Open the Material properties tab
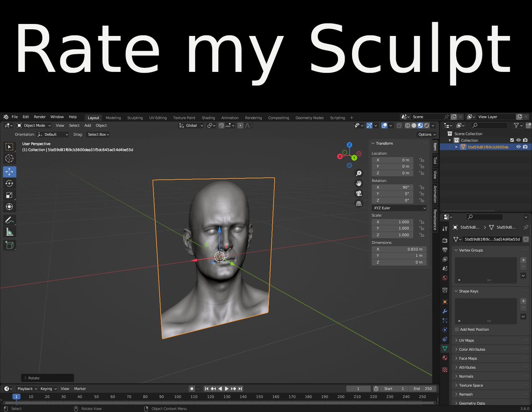 pos(445,358)
